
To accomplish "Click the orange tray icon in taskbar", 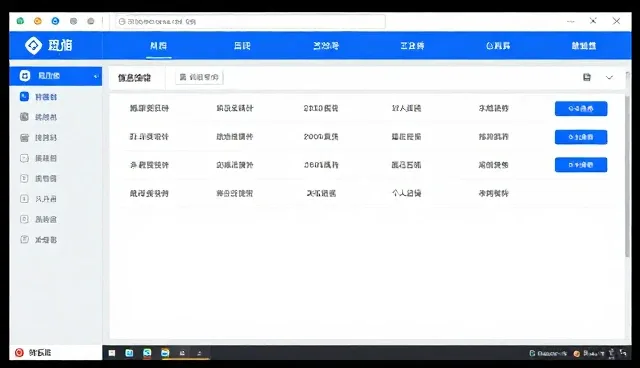I will coord(577,354).
